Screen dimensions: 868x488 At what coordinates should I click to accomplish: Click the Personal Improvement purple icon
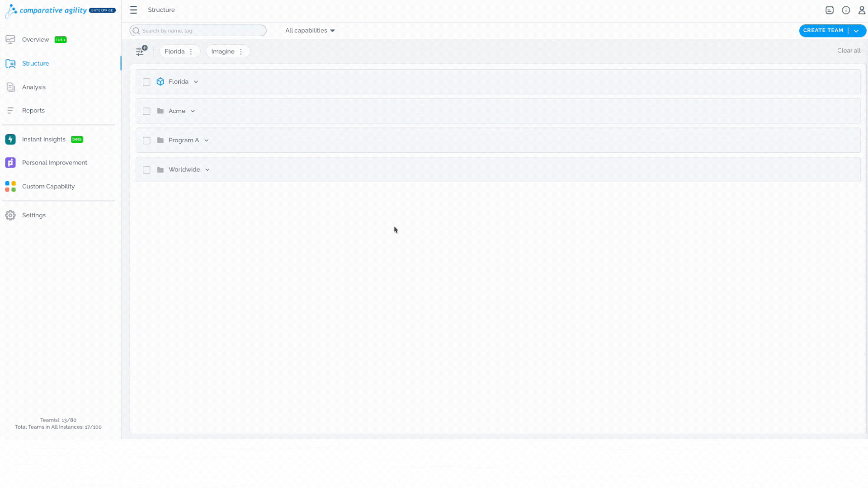[x=10, y=163]
